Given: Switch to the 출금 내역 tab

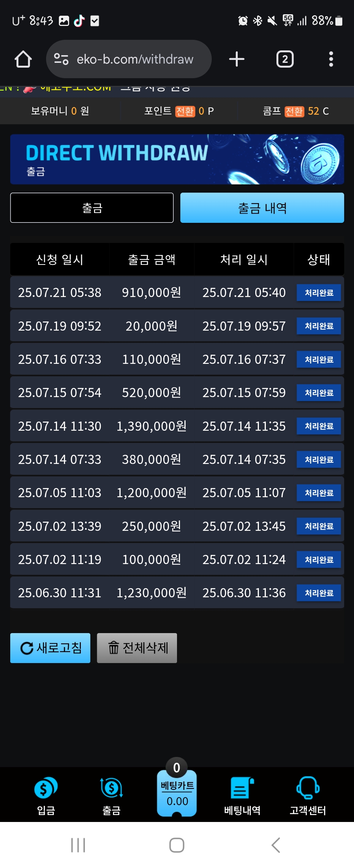Looking at the screenshot, I should tap(262, 208).
